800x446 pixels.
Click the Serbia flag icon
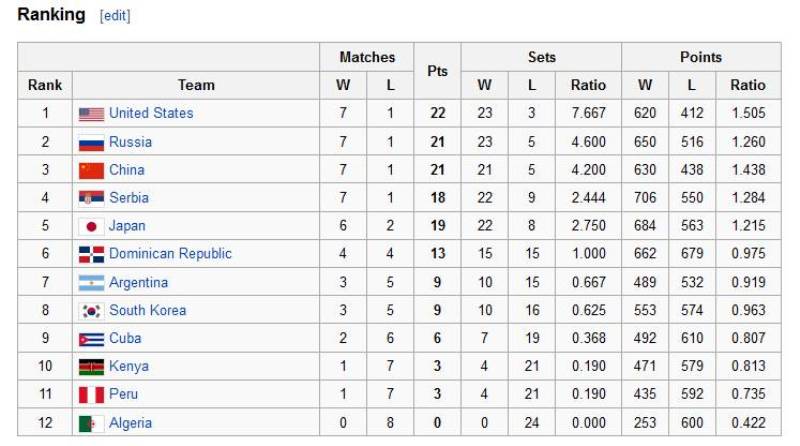coord(91,198)
